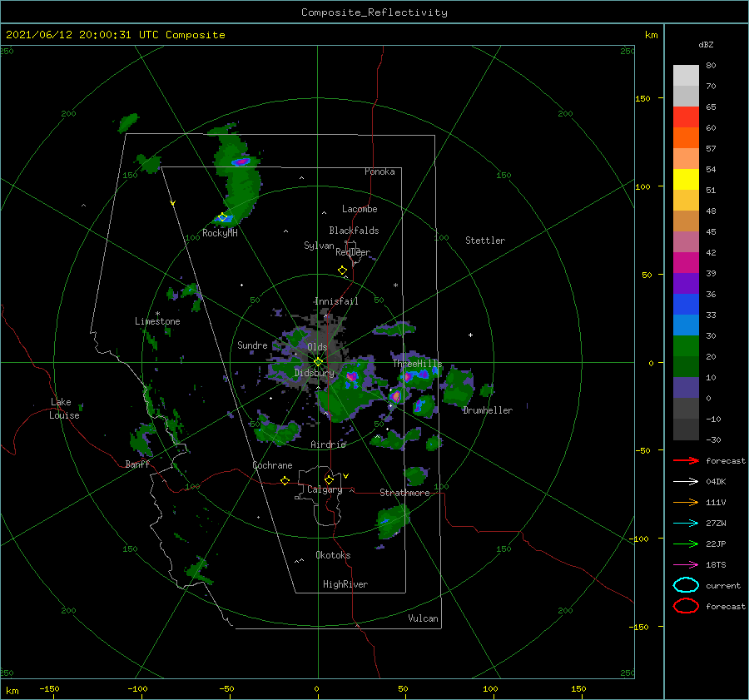The width and height of the screenshot is (749, 700).
Task: Select the dBZ legend heading
Action: [706, 44]
